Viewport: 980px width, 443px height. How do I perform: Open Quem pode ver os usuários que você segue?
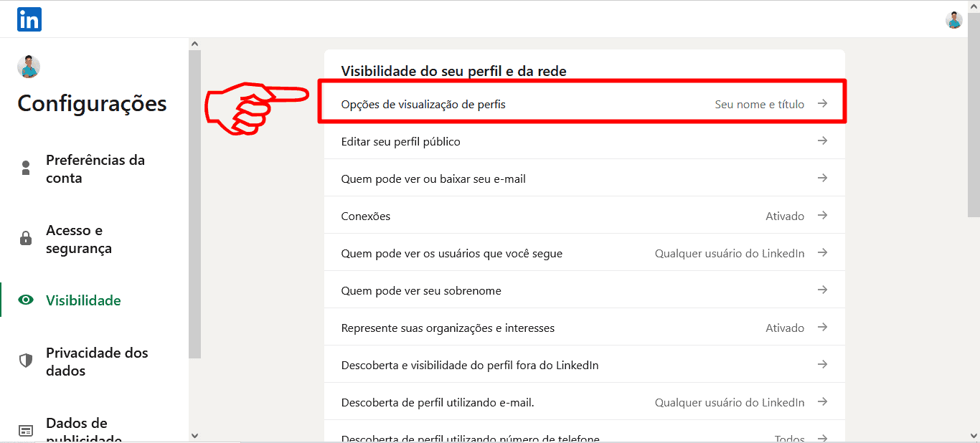pyautogui.click(x=585, y=253)
